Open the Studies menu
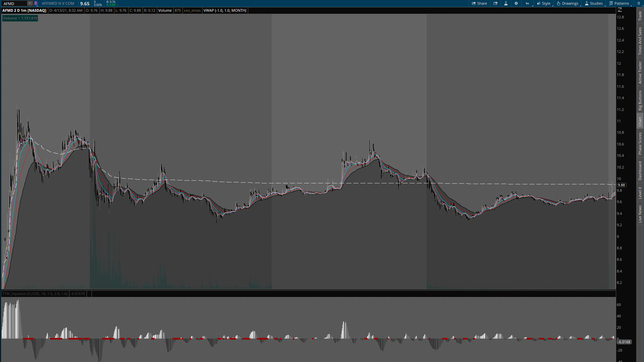The height and width of the screenshot is (362, 644). click(594, 3)
